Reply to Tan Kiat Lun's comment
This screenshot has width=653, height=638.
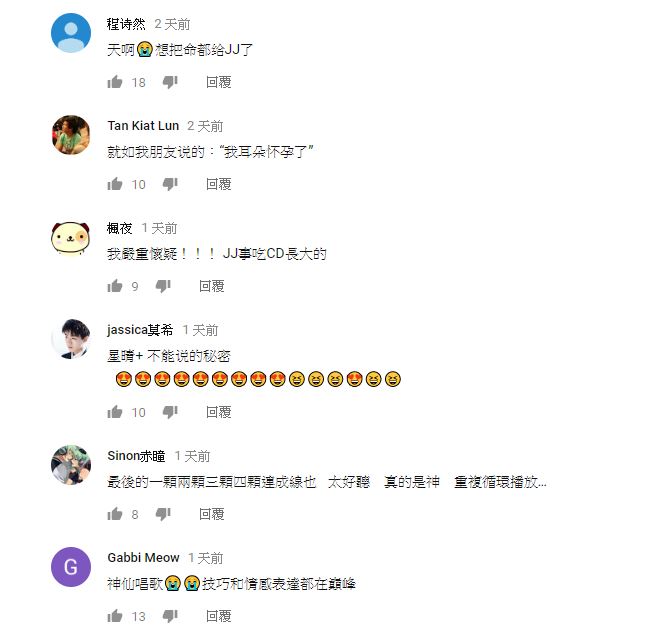point(219,184)
